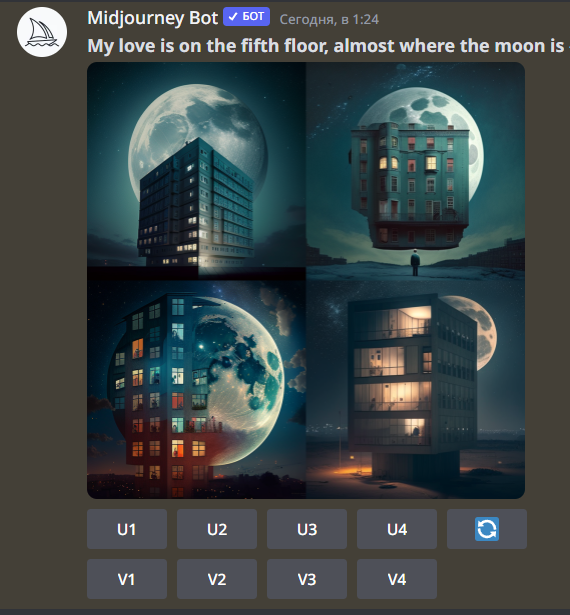The width and height of the screenshot is (570, 615).
Task: Click the silhouetted man under the floating house
Action: (415, 263)
